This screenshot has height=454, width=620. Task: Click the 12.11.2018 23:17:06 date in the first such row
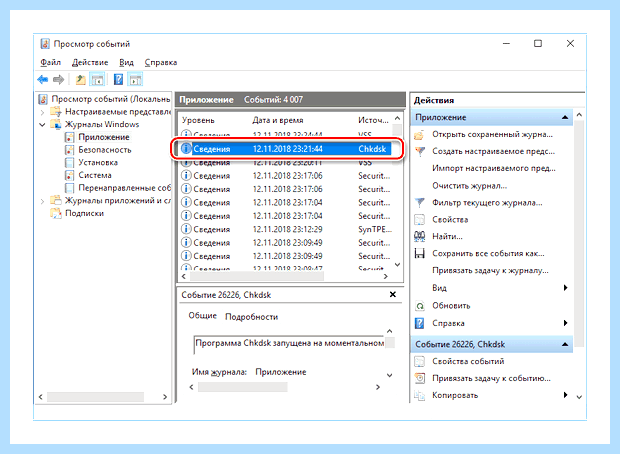(x=287, y=176)
